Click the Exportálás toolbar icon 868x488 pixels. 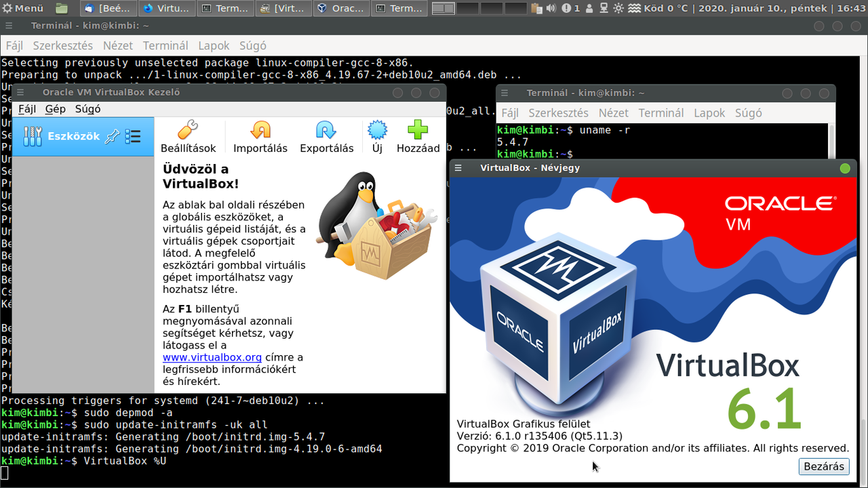[x=326, y=136]
